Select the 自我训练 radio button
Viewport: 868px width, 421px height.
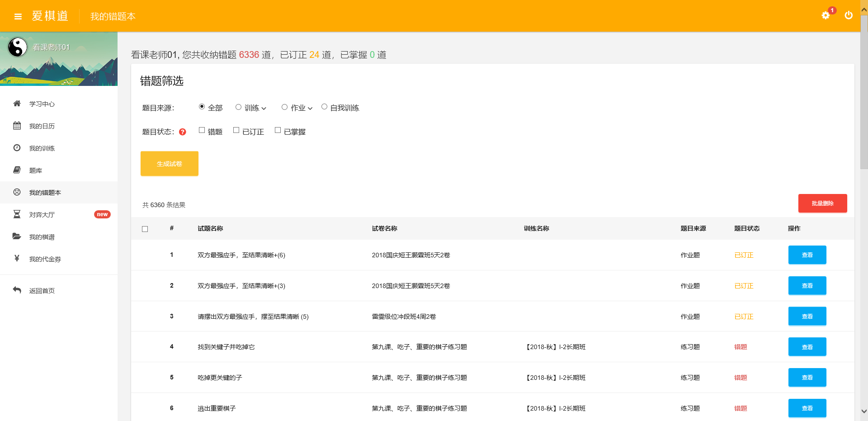(x=324, y=107)
